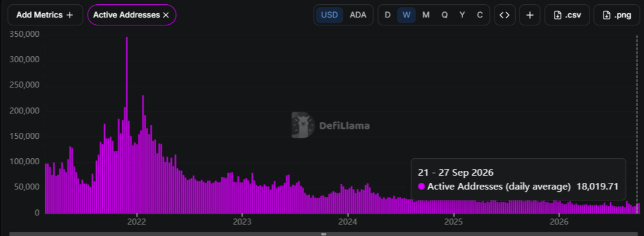
Task: Click the 50,000 y-axis label
Action: pos(27,187)
